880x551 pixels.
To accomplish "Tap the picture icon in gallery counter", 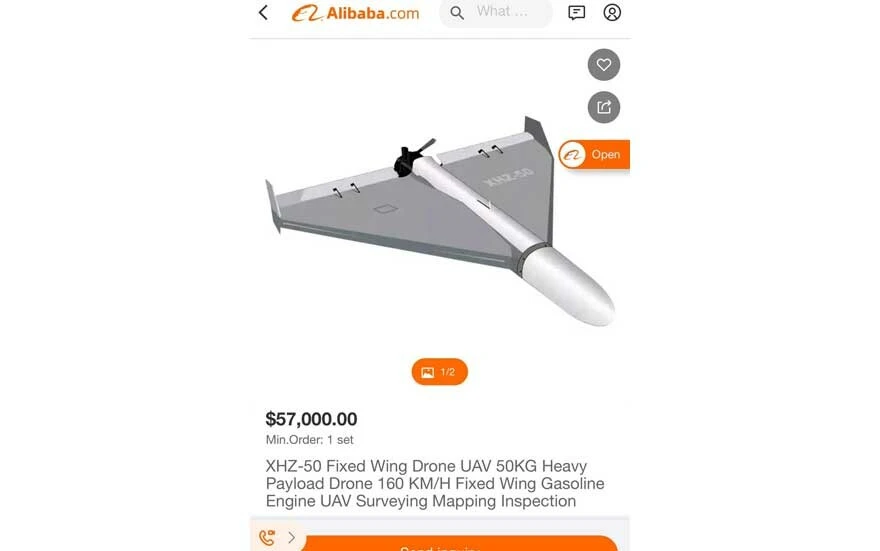I will (428, 372).
